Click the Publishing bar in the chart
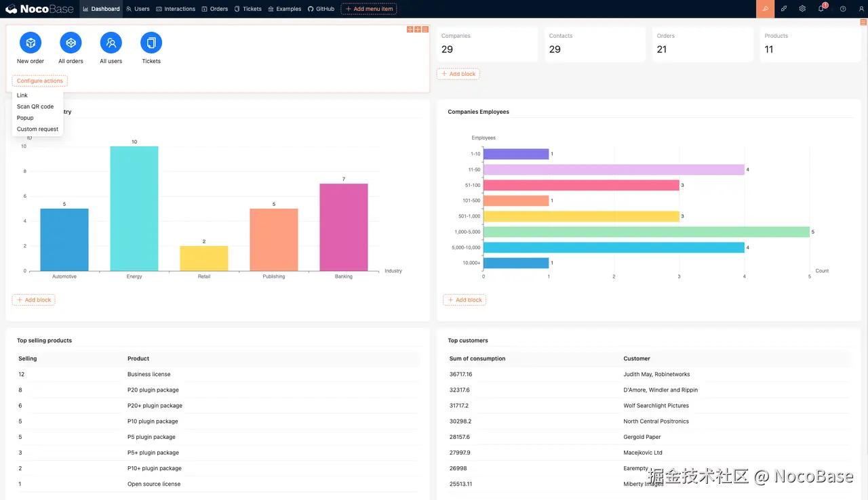This screenshot has height=500, width=868. (274, 240)
